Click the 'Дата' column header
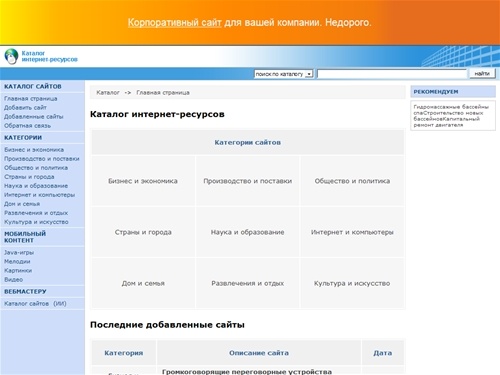500x375 pixels. (383, 353)
